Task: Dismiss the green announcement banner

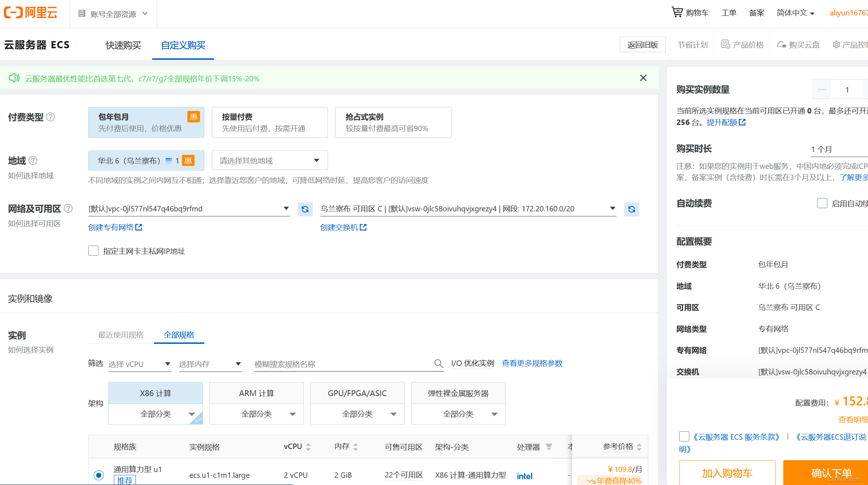Action: pos(643,78)
